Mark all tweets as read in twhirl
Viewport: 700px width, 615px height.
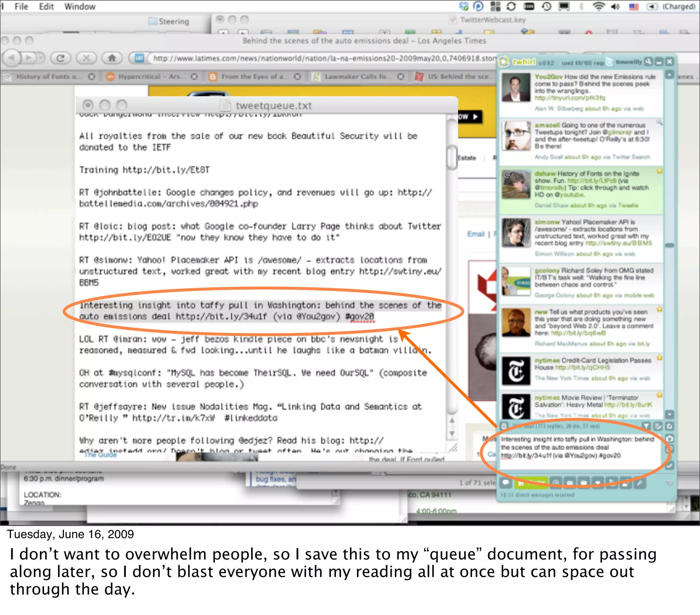tap(658, 426)
